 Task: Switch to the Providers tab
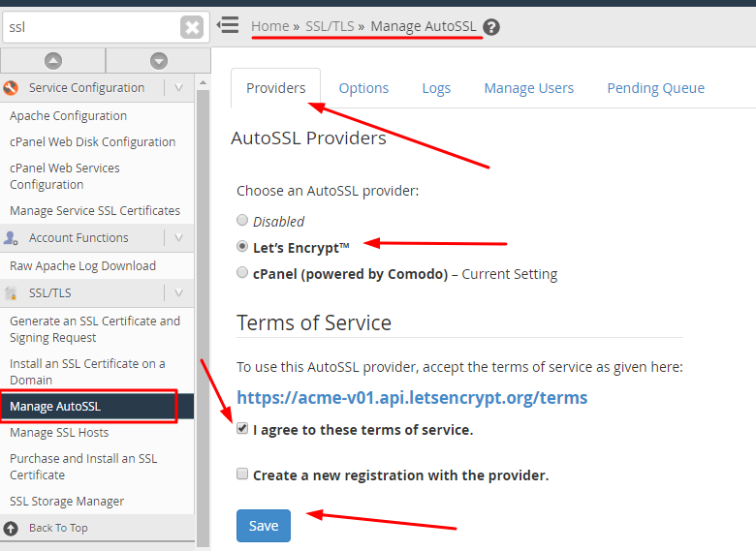[276, 88]
